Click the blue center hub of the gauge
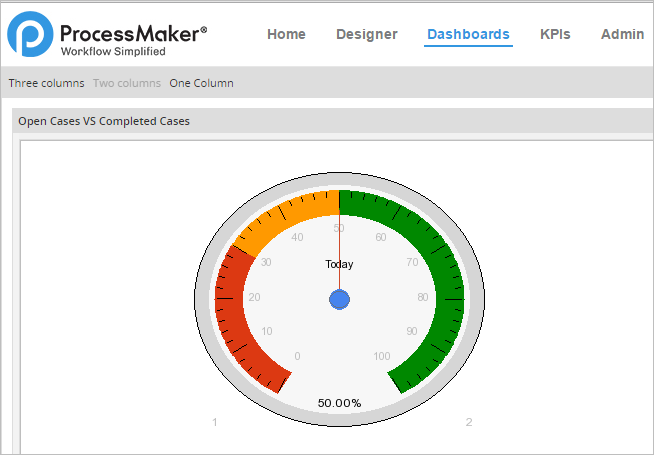 click(339, 300)
